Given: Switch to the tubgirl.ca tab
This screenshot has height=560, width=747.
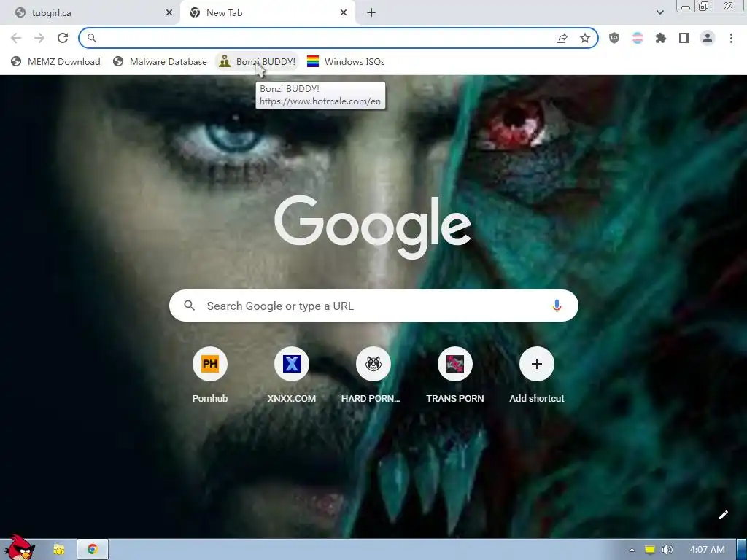Looking at the screenshot, I should pos(90,13).
